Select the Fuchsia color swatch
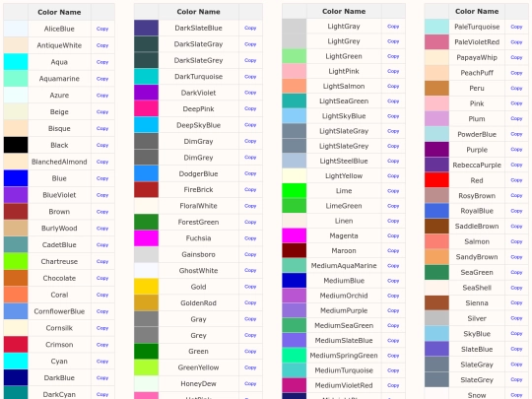532x399 pixels. point(146,238)
